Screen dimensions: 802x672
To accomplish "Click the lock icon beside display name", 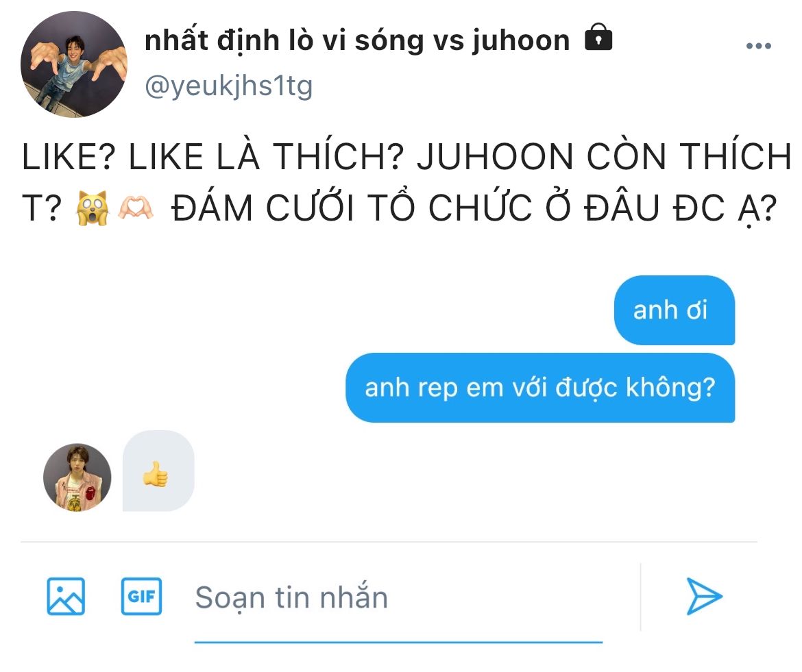I will (598, 37).
